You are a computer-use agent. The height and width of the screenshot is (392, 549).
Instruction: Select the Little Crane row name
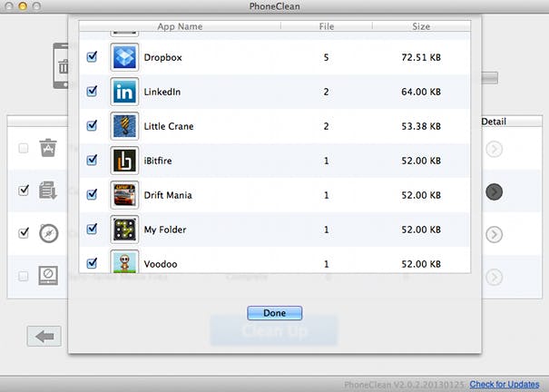pyautogui.click(x=169, y=126)
